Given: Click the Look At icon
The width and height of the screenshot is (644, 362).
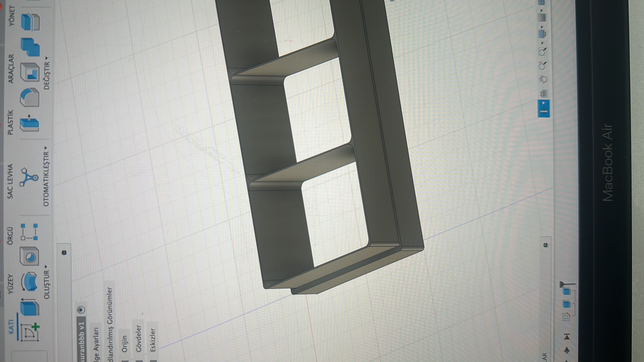Looking at the screenshot, I should point(544,94).
